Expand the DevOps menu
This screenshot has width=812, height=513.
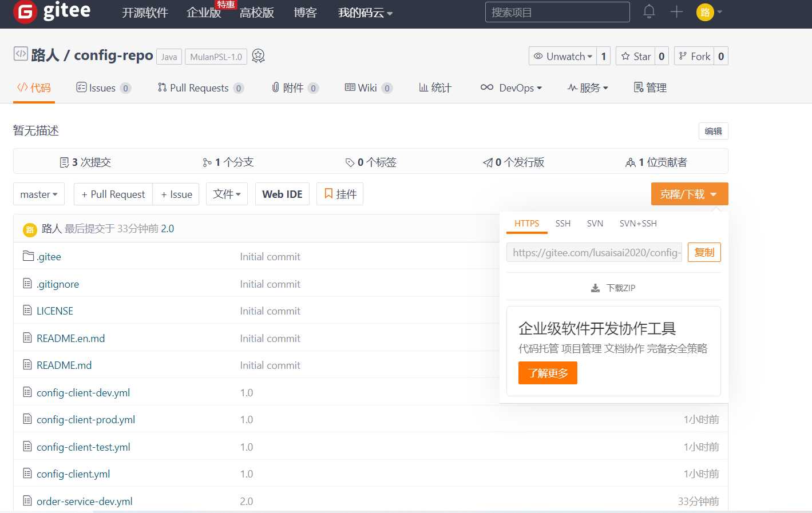pyautogui.click(x=512, y=88)
